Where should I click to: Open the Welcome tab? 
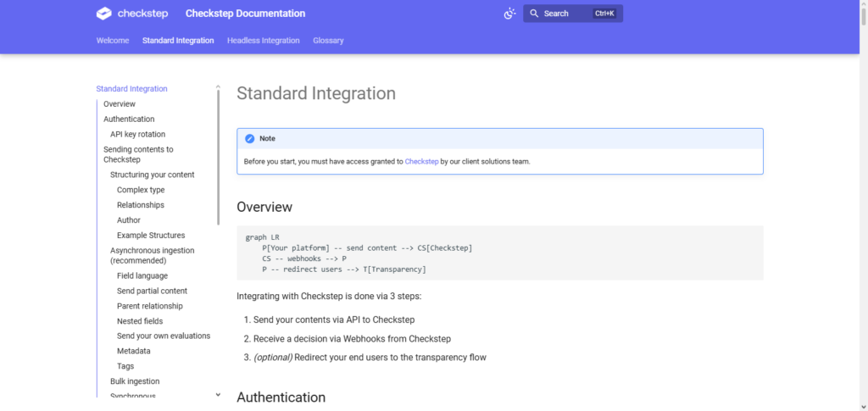coord(113,41)
